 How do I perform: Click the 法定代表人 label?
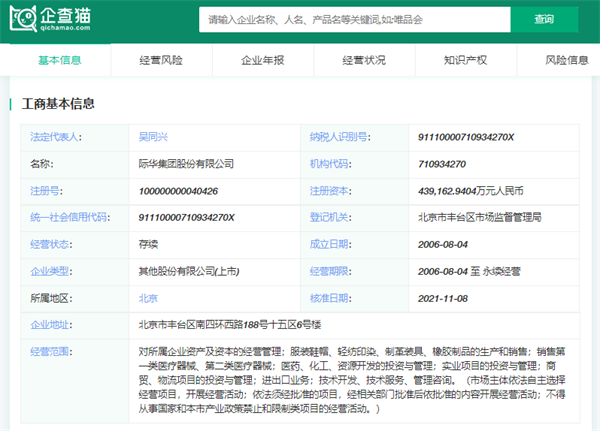click(x=56, y=137)
